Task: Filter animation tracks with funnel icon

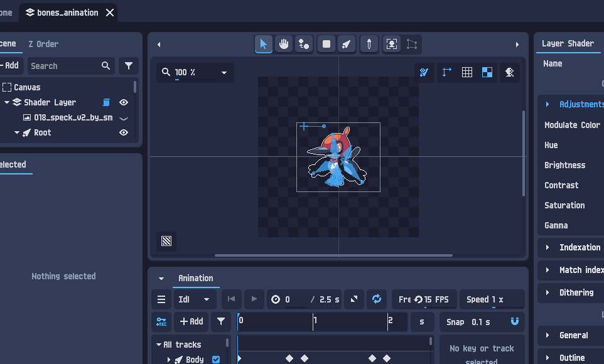Action: click(x=221, y=321)
